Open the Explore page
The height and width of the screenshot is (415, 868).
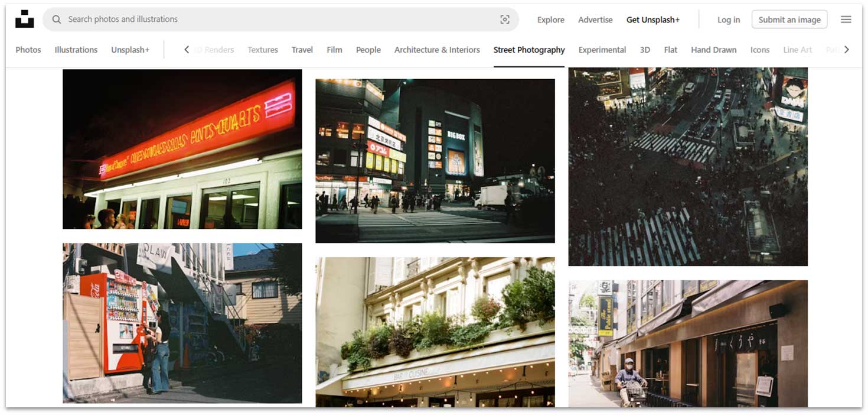[550, 20]
